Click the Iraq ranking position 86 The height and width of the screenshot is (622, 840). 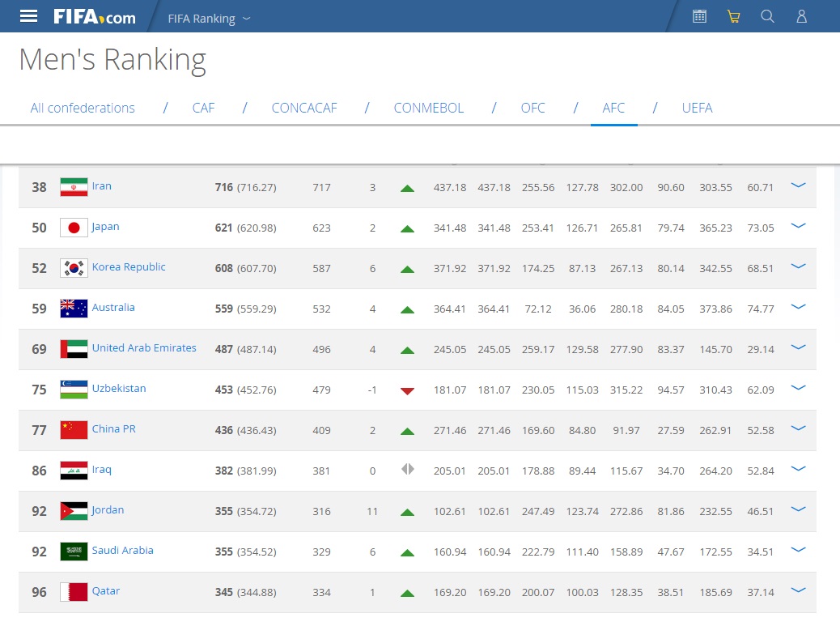point(39,471)
